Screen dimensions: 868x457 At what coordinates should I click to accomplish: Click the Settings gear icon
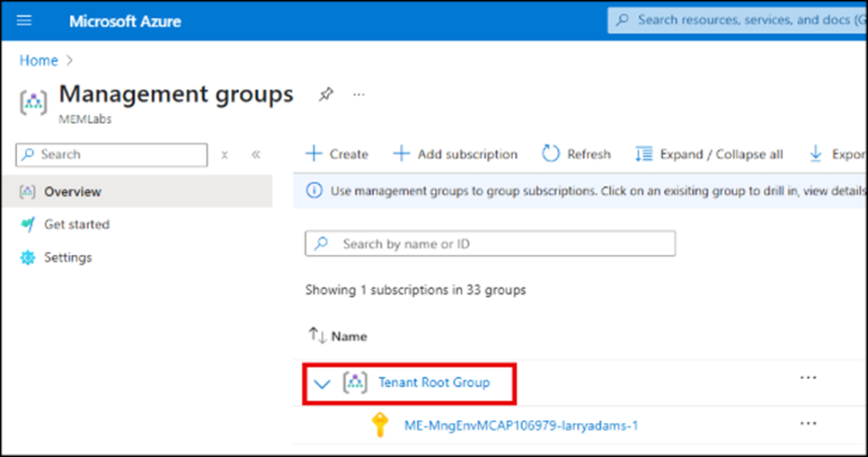pyautogui.click(x=27, y=258)
